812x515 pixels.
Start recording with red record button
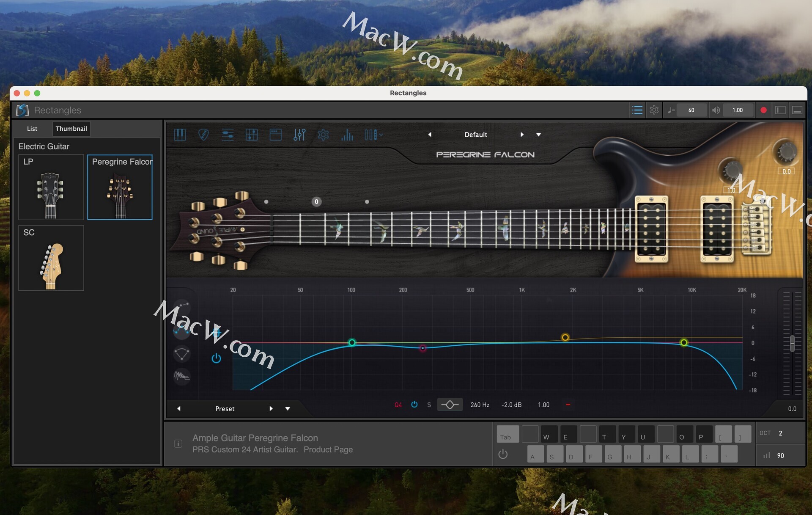pos(763,110)
